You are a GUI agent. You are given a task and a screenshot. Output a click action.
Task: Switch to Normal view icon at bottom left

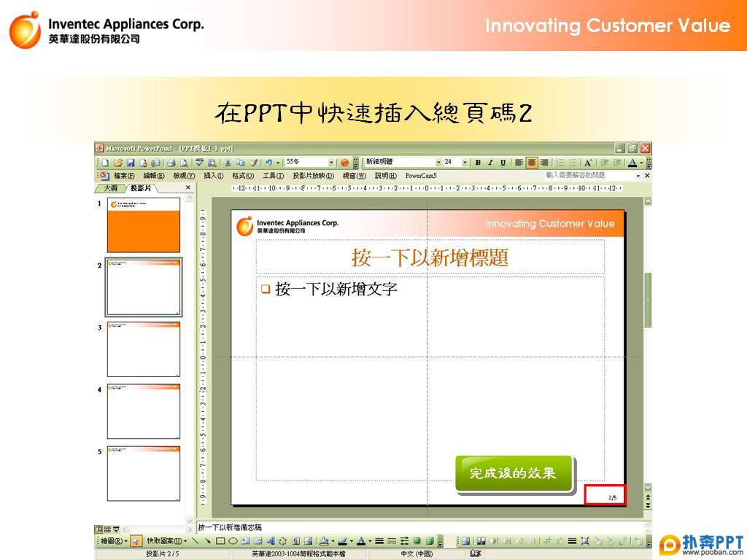point(98,529)
